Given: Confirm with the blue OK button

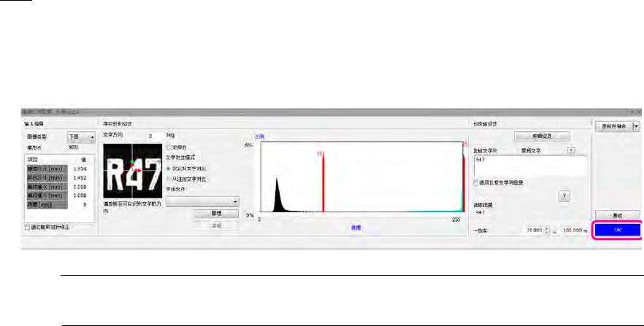Looking at the screenshot, I should pyautogui.click(x=617, y=230).
